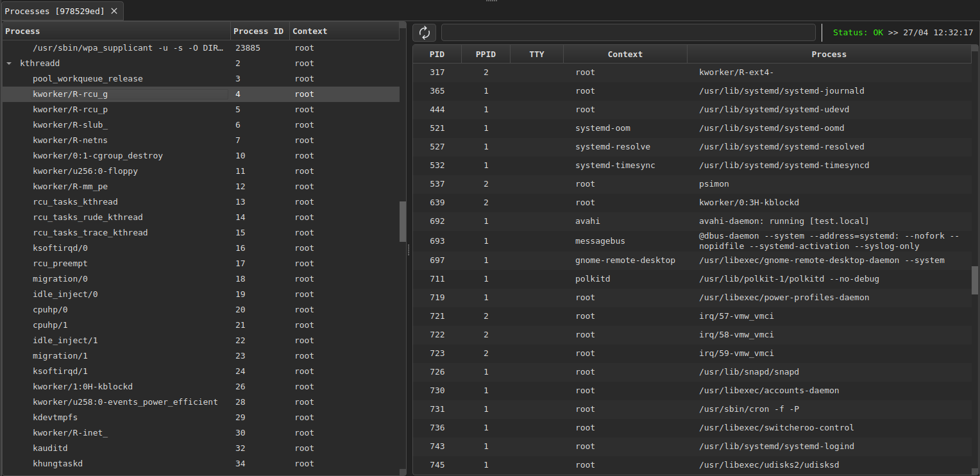
Task: Switch to the Processes [978529ed] tab
Action: click(55, 11)
